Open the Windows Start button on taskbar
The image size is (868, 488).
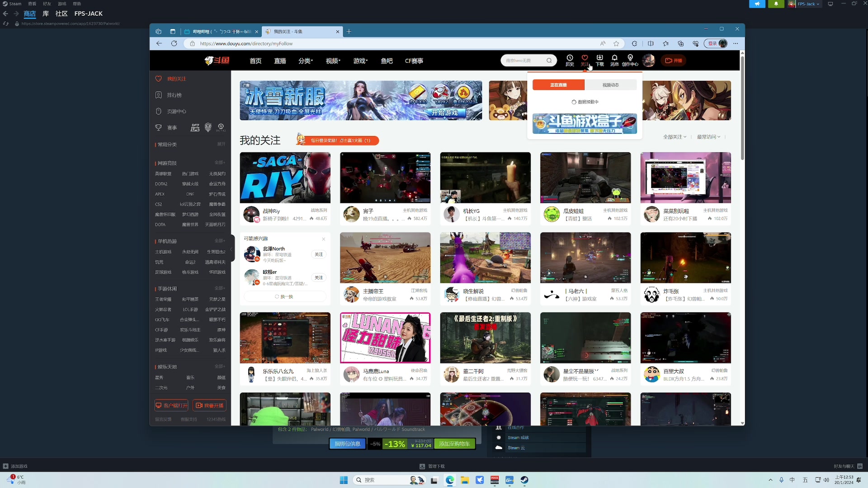pyautogui.click(x=344, y=480)
